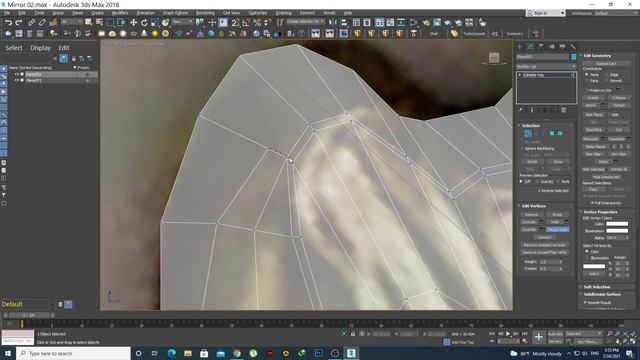Select the Unlink Selection tool icon
The image size is (640, 360).
click(42, 22)
